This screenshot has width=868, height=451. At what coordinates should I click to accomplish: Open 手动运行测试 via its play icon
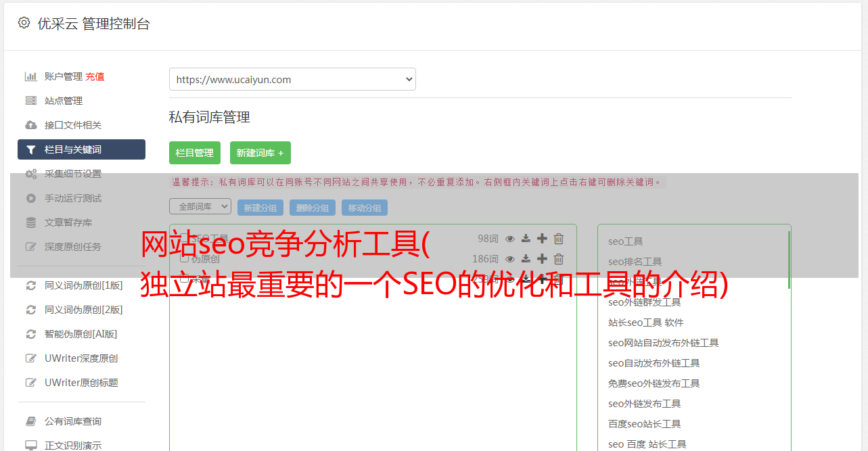click(x=31, y=198)
